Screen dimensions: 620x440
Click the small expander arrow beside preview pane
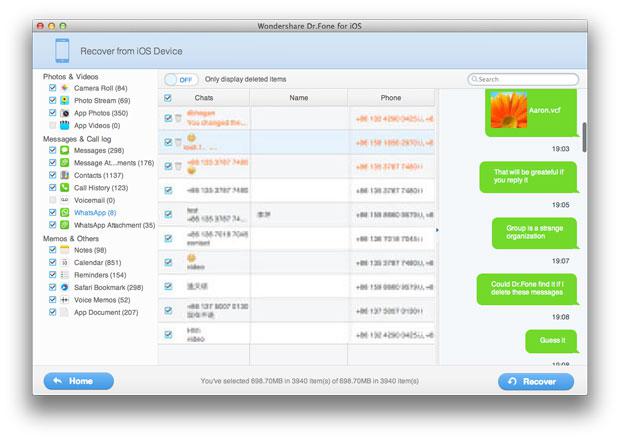[437, 230]
